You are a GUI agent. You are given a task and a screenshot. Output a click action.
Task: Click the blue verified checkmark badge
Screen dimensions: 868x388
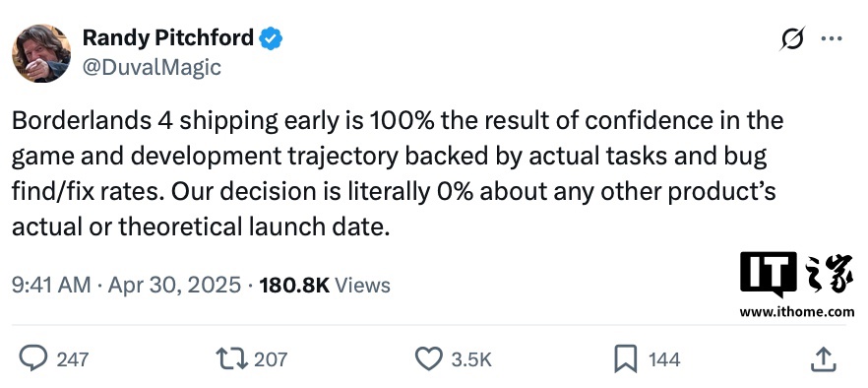point(271,38)
